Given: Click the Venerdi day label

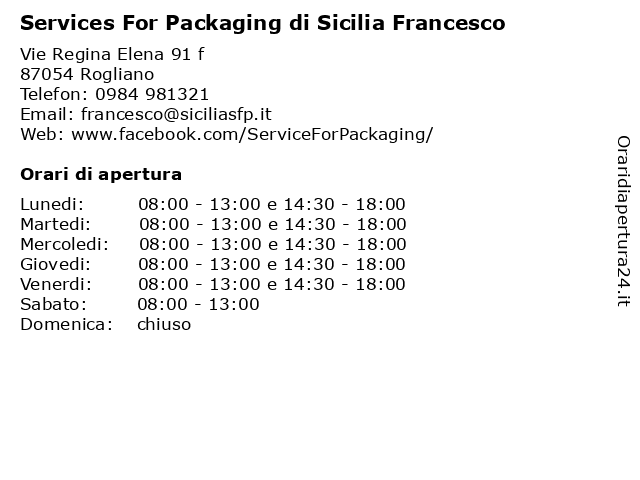Looking at the screenshot, I should (x=56, y=284).
